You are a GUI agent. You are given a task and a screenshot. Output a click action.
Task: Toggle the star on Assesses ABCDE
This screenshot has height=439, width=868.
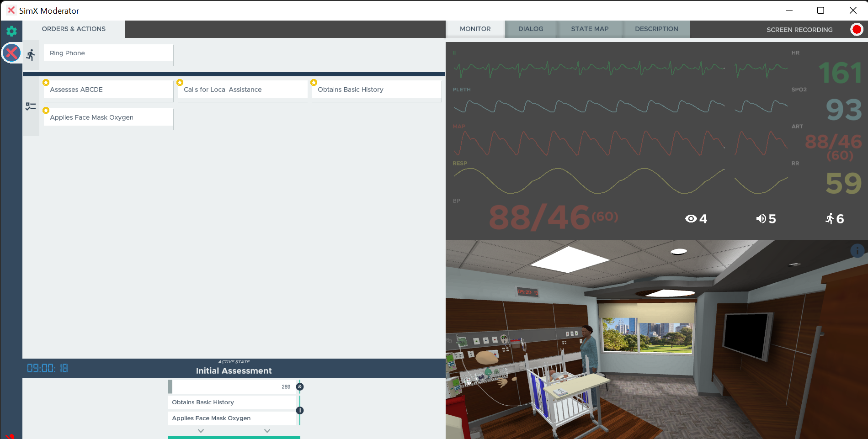(46, 83)
